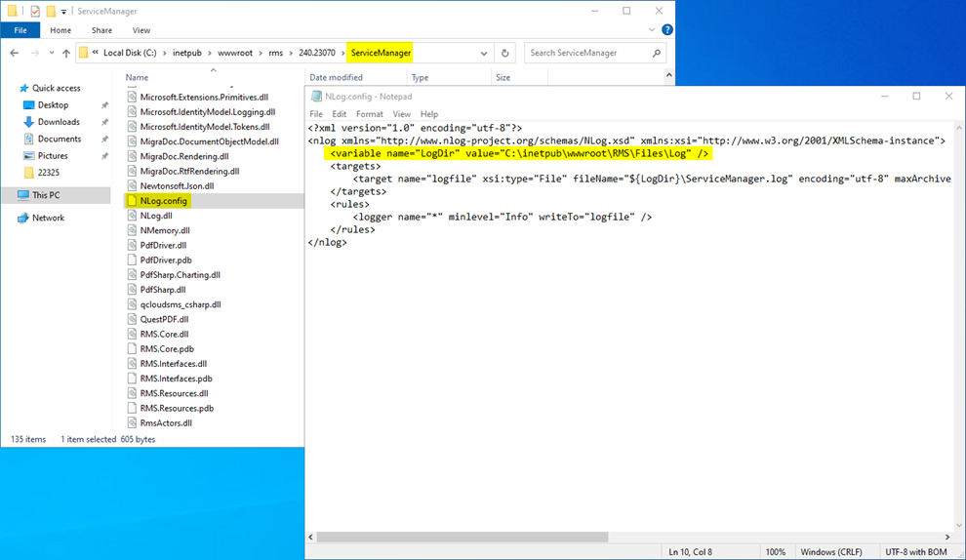
Task: Click Local Disk (C:) breadcrumb
Action: pos(130,53)
